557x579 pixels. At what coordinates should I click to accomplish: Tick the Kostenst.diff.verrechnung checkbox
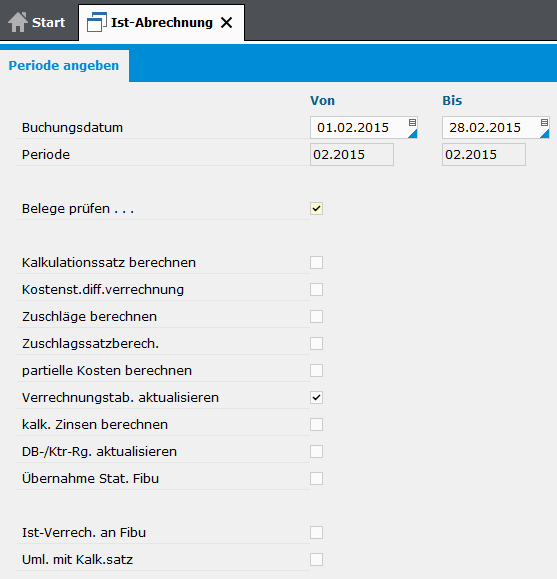click(x=317, y=290)
